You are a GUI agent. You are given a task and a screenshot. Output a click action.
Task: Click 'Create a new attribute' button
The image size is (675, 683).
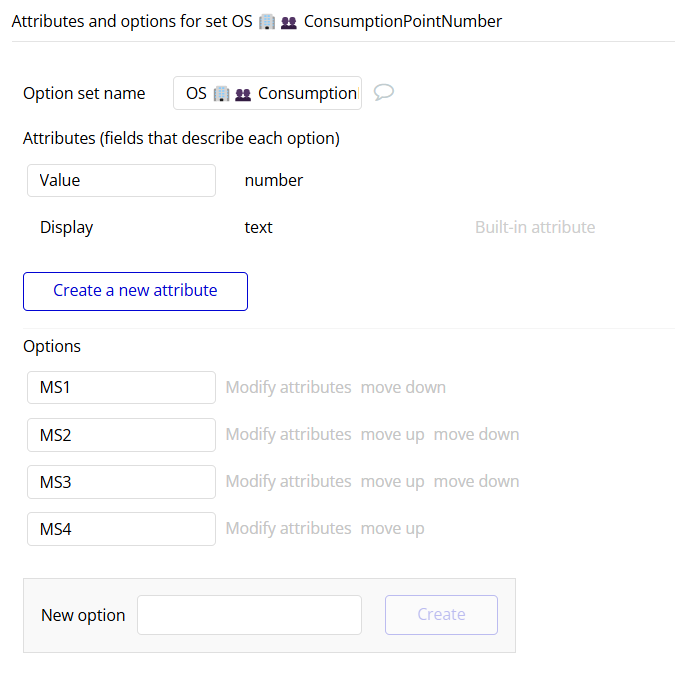[135, 291]
